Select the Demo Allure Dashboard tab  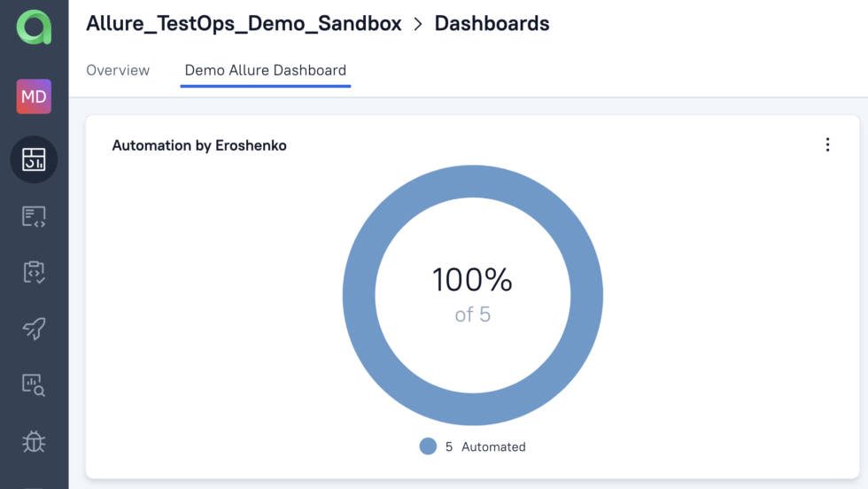[x=266, y=70]
